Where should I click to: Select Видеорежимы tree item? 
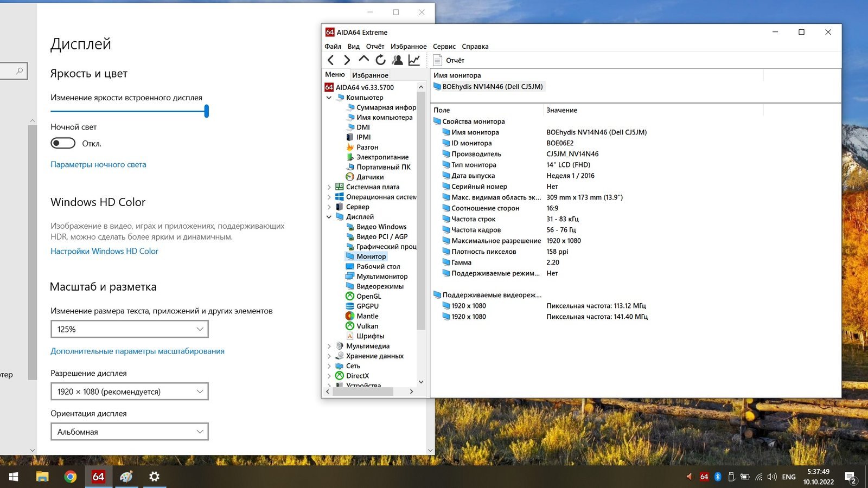[x=374, y=286]
